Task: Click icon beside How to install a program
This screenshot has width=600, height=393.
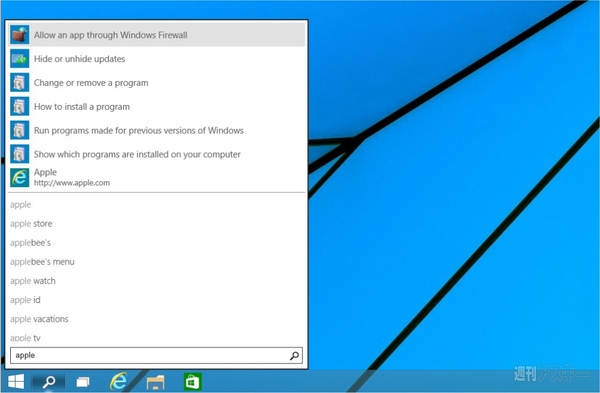Action: [20, 106]
